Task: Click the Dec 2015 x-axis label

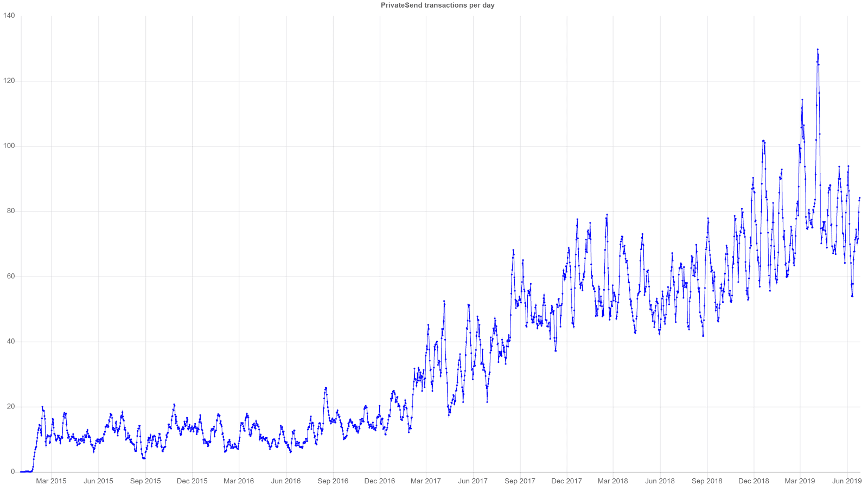Action: [x=192, y=481]
